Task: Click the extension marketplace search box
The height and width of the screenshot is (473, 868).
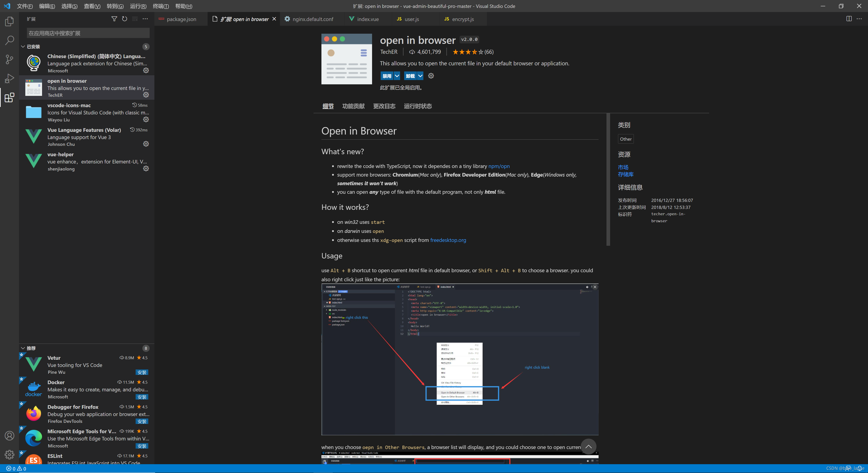Action: [x=88, y=33]
